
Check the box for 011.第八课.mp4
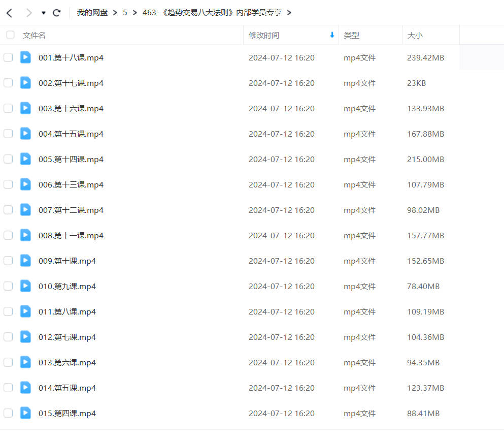coord(8,312)
